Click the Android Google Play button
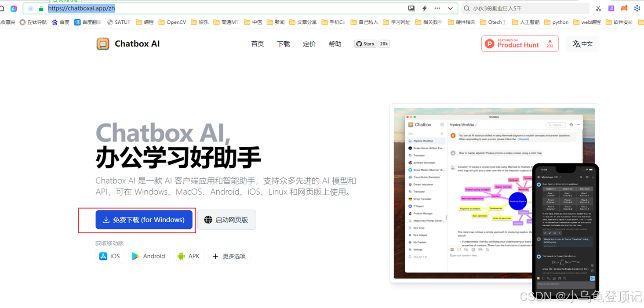This screenshot has height=308, width=644. pos(149,256)
